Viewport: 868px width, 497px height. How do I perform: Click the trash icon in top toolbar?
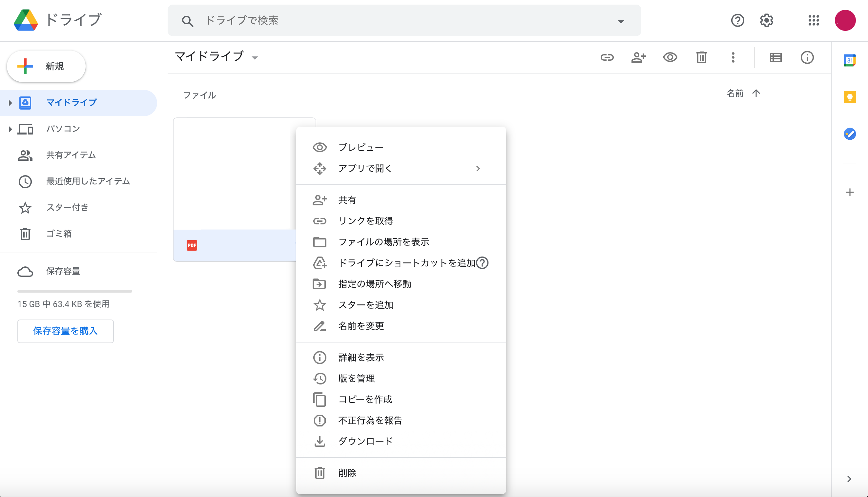point(701,57)
